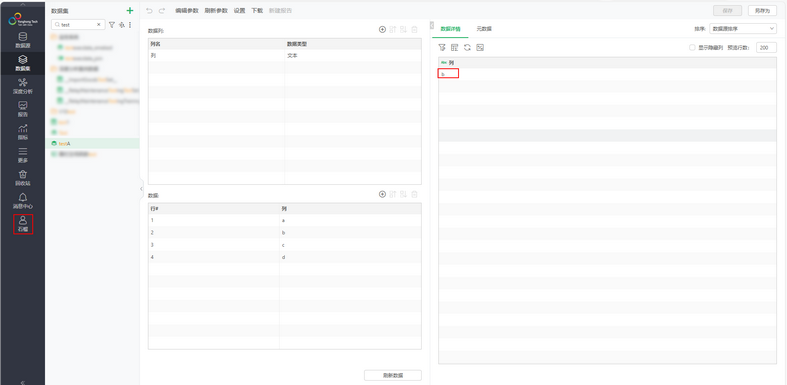
Task: Move column up in 数据列 section
Action: 393,30
